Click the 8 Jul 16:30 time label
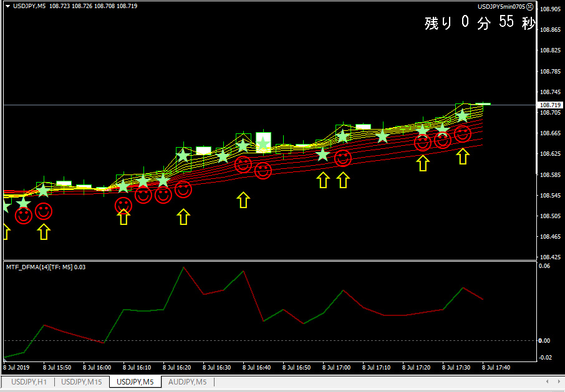This screenshot has height=392, width=565. coord(216,368)
